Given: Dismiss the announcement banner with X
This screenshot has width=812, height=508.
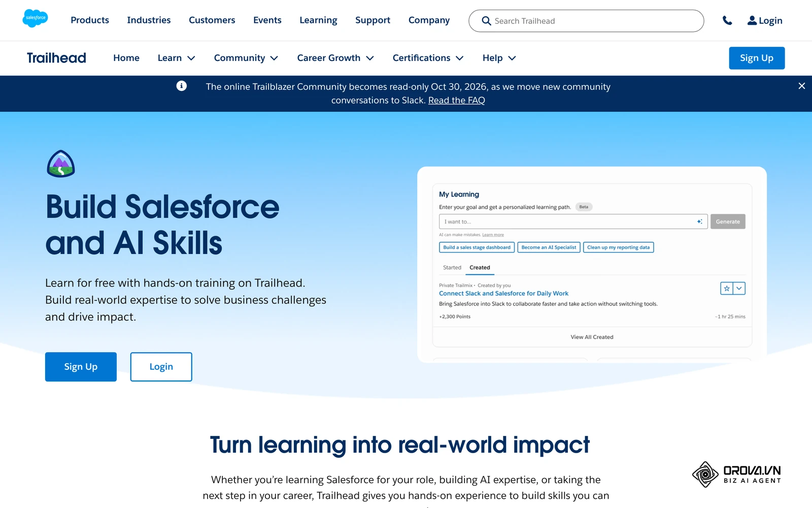Looking at the screenshot, I should (x=802, y=86).
